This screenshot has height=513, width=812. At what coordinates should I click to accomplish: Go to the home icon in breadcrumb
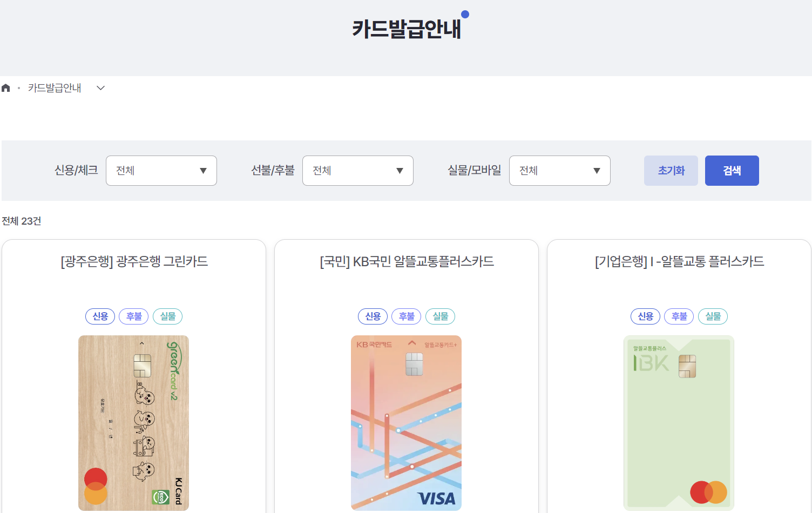click(6, 88)
